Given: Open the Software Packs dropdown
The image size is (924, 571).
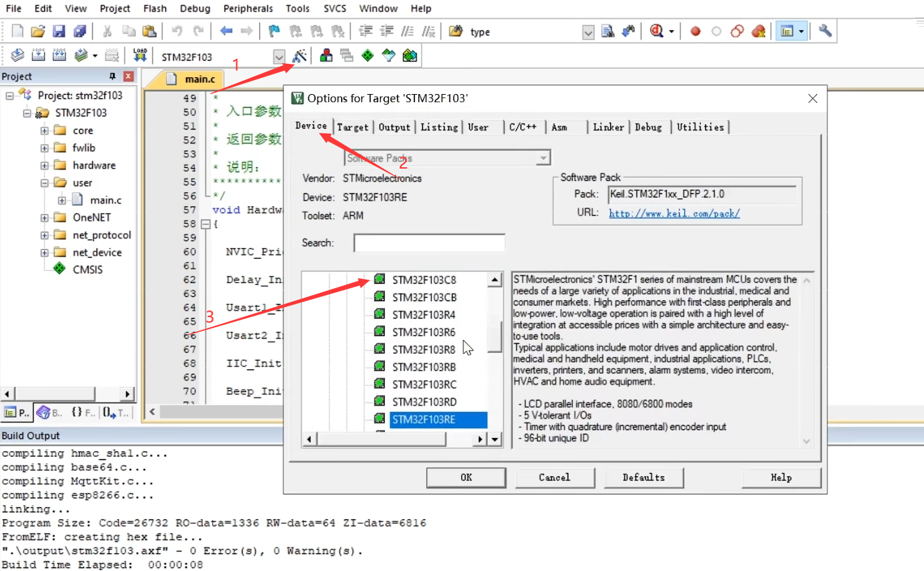Looking at the screenshot, I should tap(543, 157).
